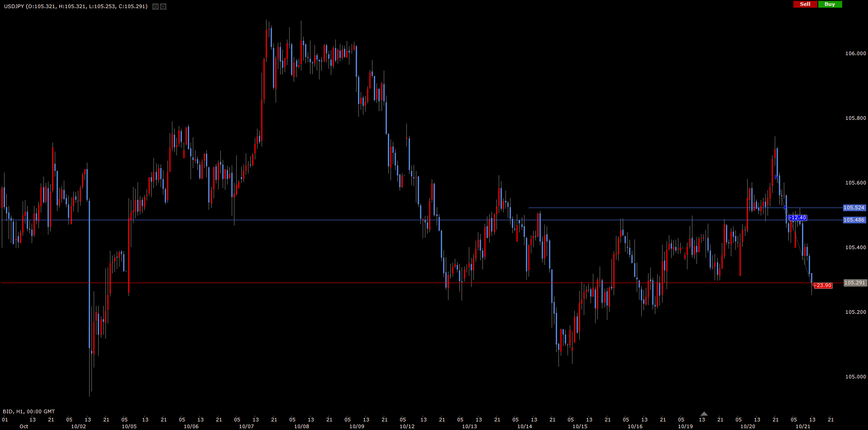868x430 pixels.
Task: Click the eye visibility icon beside USDJPY
Action: tap(155, 7)
